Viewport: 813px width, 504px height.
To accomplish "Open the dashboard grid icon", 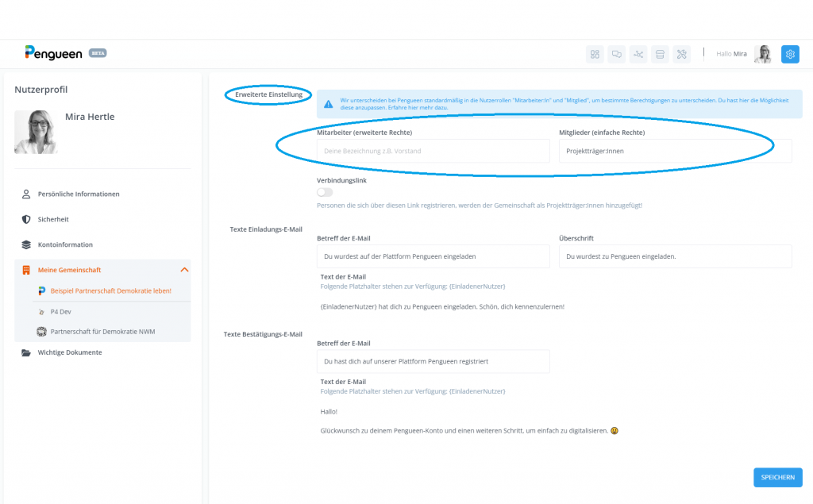I will (x=595, y=54).
